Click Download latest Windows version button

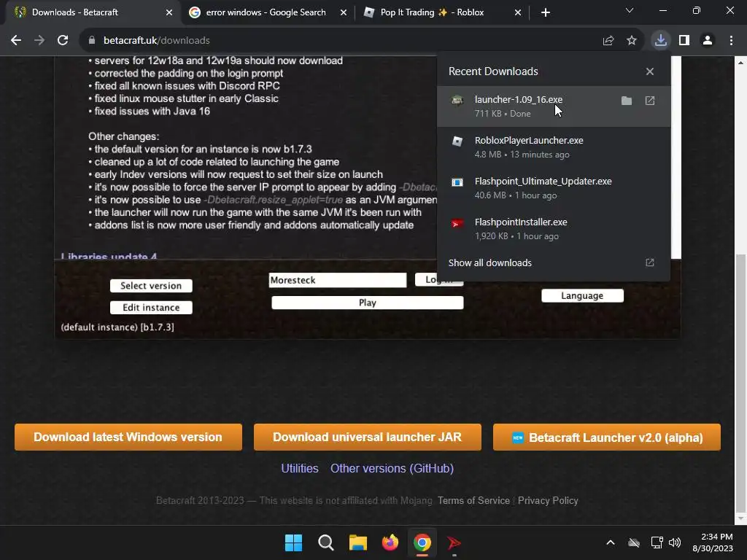tap(128, 437)
